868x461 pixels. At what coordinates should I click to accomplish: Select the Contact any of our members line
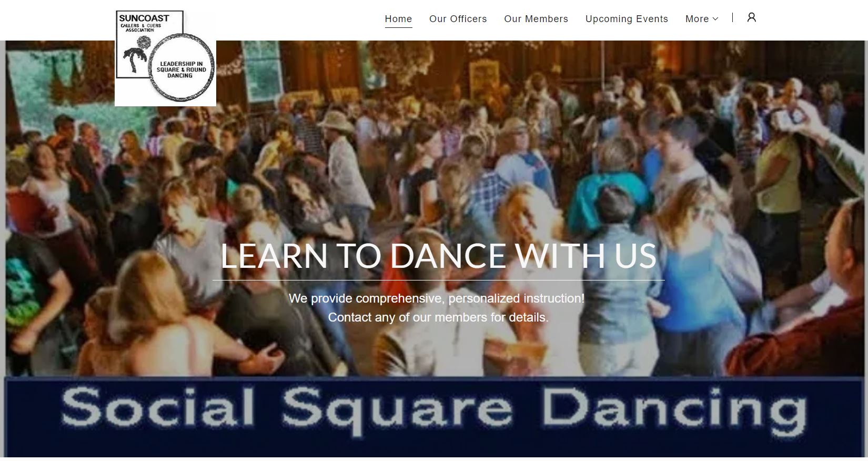tap(438, 317)
